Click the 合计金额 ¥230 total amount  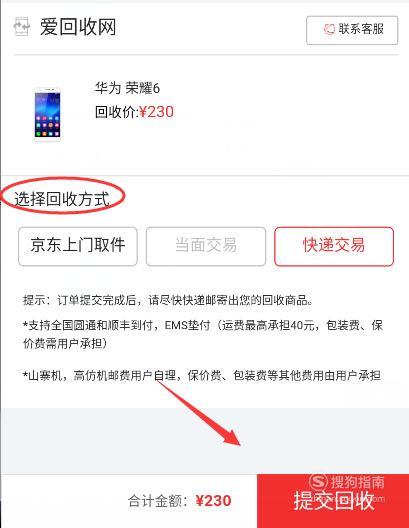click(x=179, y=501)
